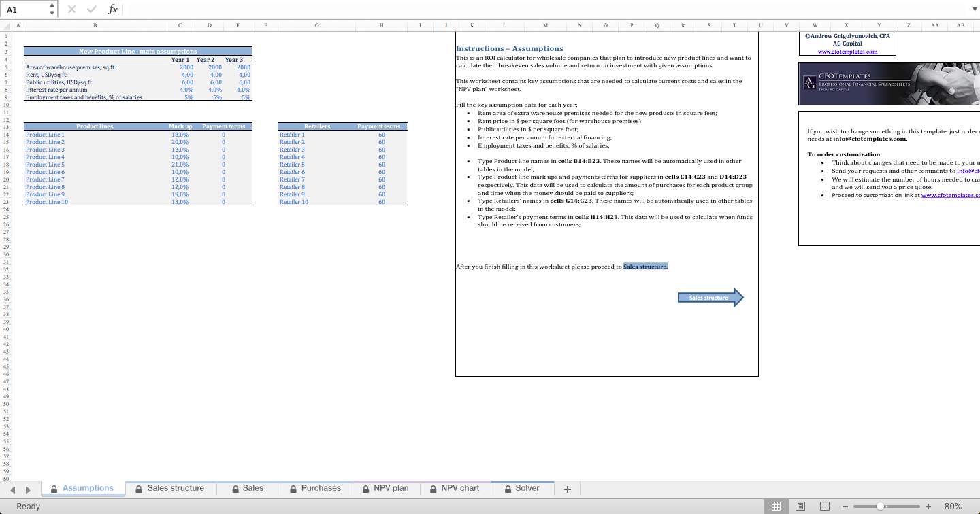Screen dimensions: 980x514
Task: Zoom in with the plus button
Action: [x=928, y=506]
